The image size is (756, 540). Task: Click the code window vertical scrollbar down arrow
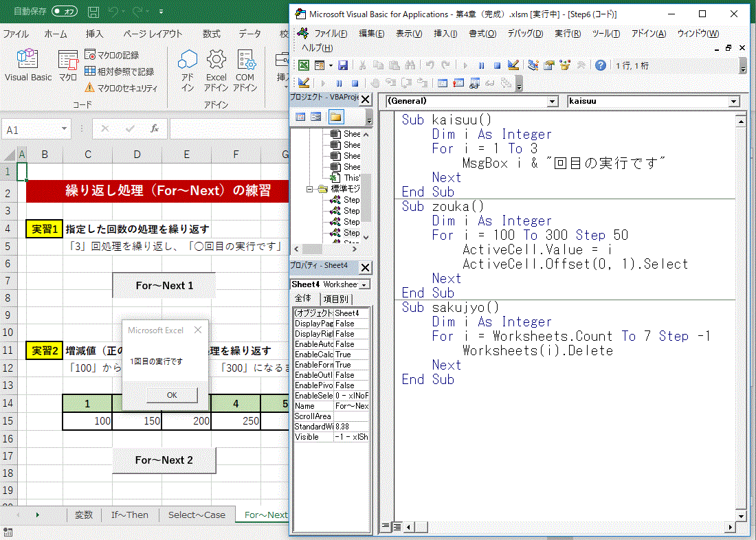pyautogui.click(x=741, y=517)
